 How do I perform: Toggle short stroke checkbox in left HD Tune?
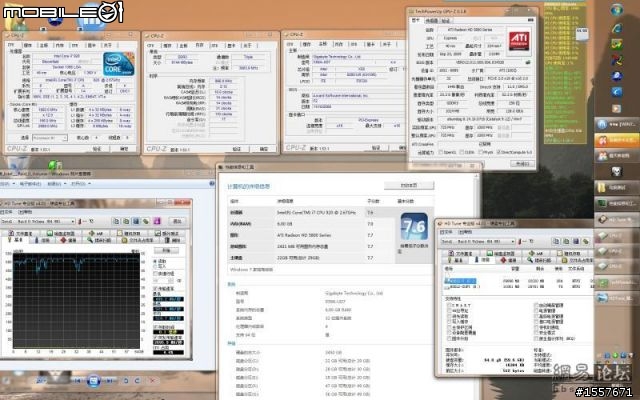[x=156, y=273]
